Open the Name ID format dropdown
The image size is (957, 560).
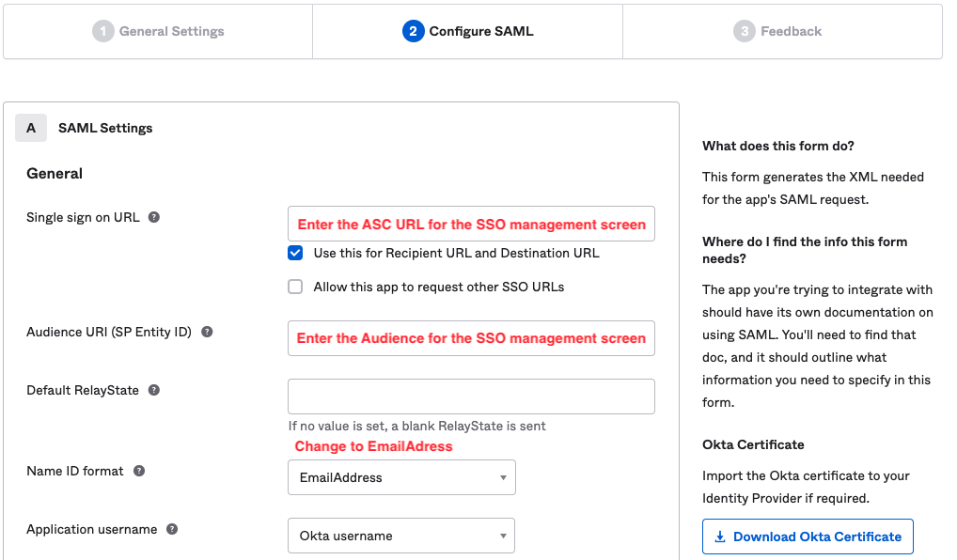[x=401, y=477]
